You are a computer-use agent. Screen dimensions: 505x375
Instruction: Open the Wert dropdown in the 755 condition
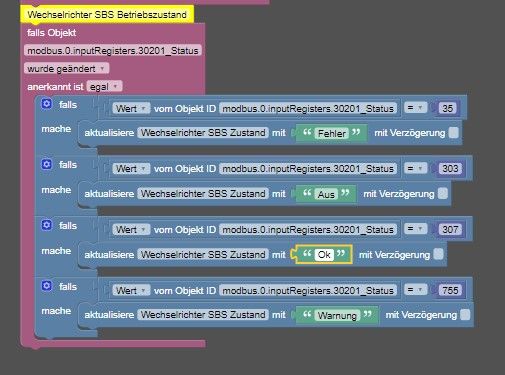pyautogui.click(x=131, y=290)
